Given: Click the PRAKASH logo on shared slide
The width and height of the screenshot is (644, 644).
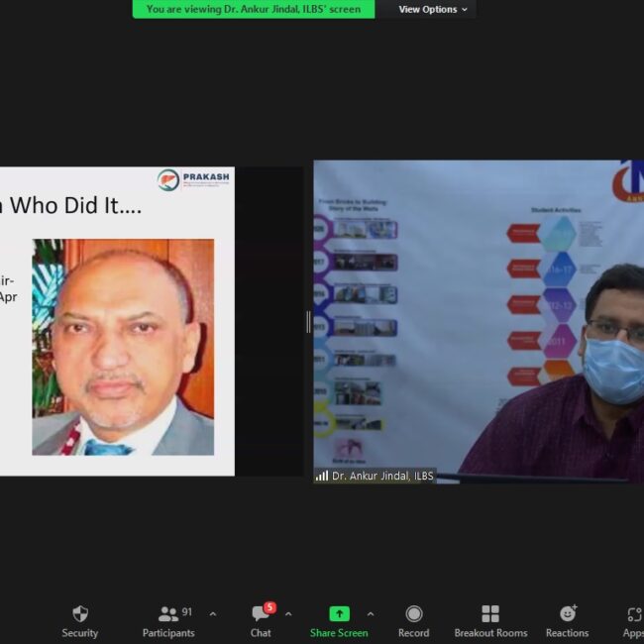Looking at the screenshot, I should click(x=194, y=179).
